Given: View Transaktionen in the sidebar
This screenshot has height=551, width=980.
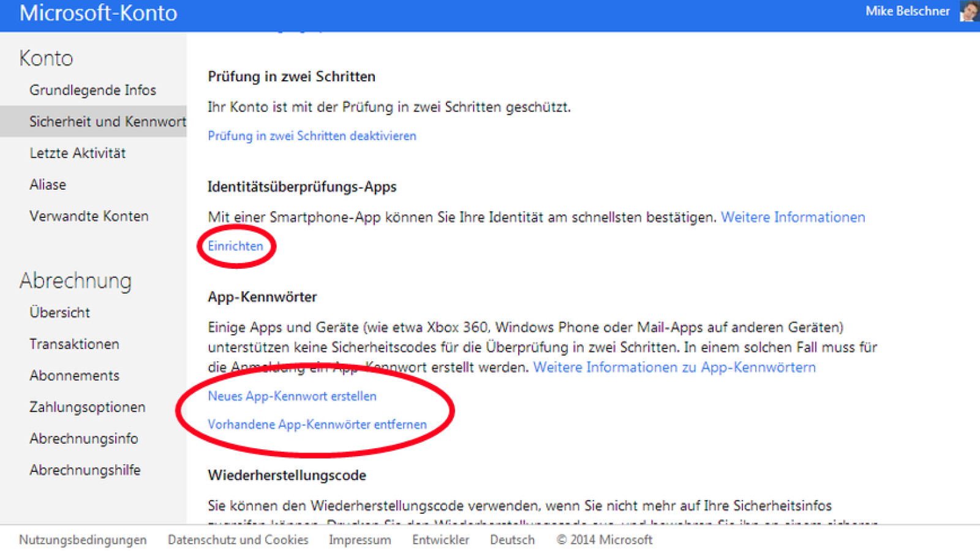Looking at the screenshot, I should [x=74, y=344].
